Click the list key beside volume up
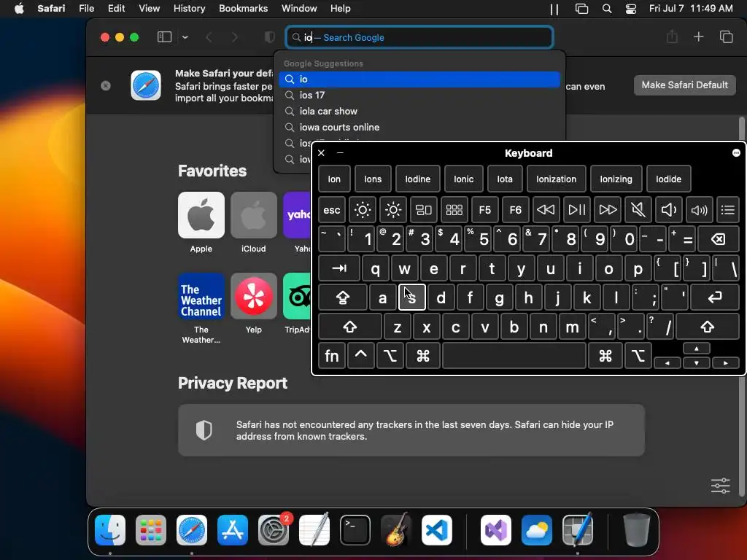This screenshot has height=560, width=747. (x=727, y=210)
